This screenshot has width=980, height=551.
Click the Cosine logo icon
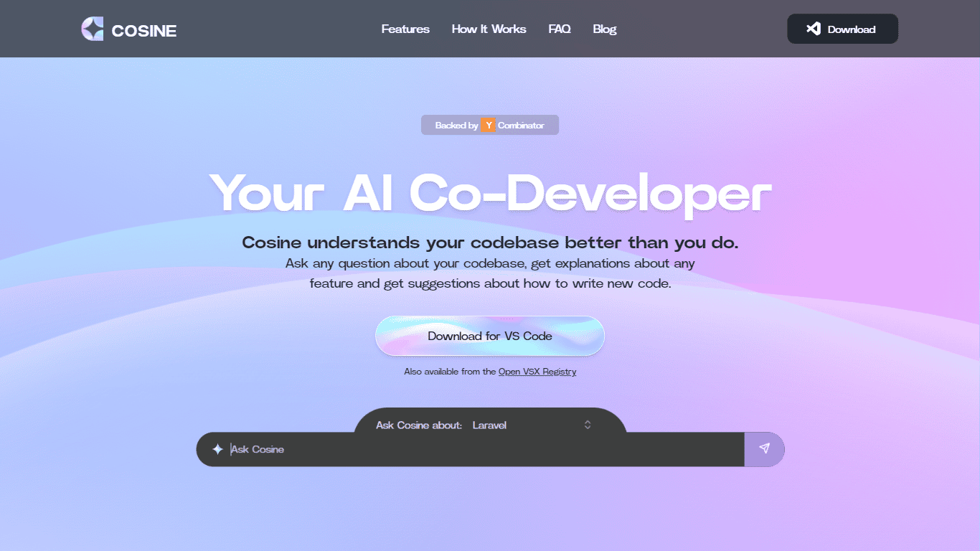pos(93,29)
